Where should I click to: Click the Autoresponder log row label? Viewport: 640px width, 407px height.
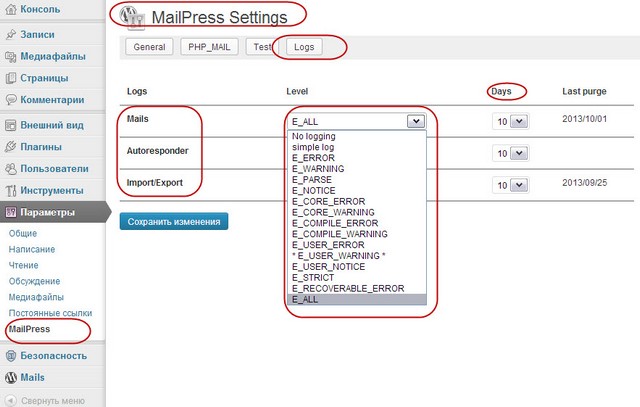point(157,151)
